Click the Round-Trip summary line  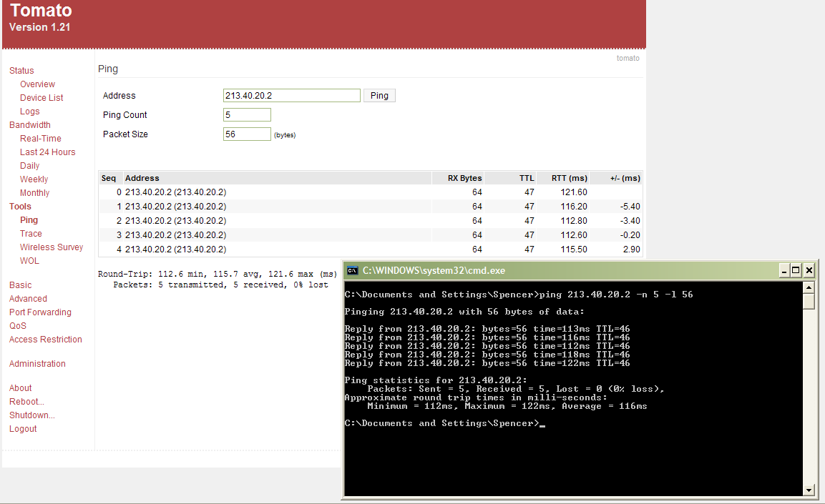click(x=218, y=274)
